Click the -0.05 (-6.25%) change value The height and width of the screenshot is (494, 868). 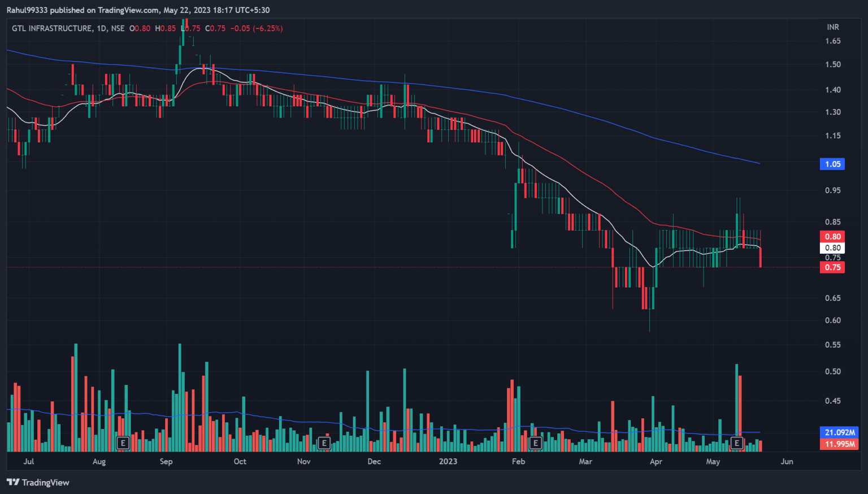coord(258,28)
